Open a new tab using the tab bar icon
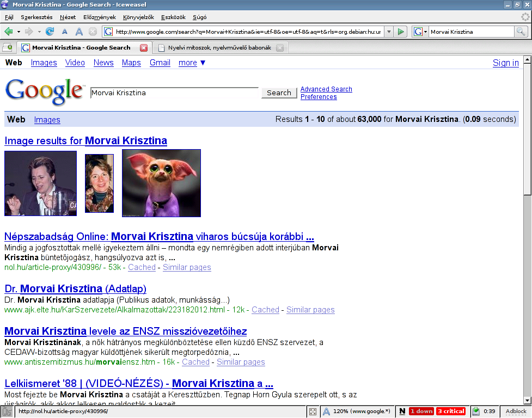 coord(8,48)
